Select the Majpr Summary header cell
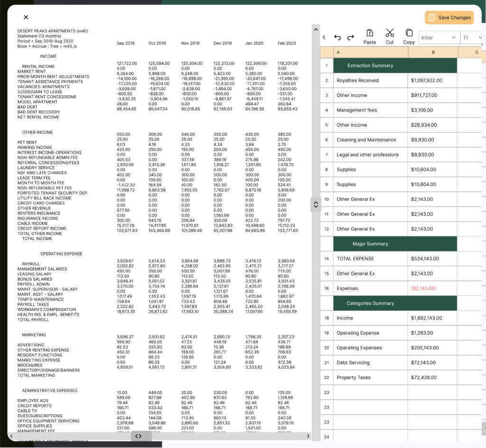 click(x=395, y=244)
